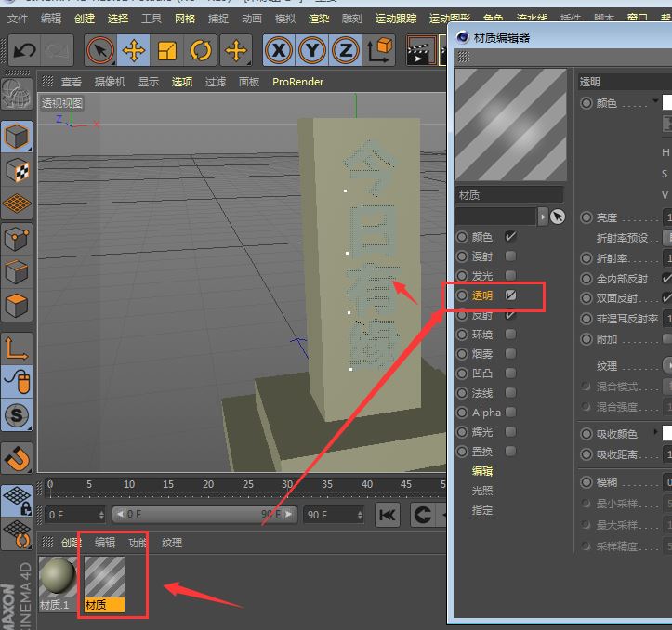The image size is (672, 630).
Task: Click the Locked Workplane icon
Action: click(x=17, y=501)
